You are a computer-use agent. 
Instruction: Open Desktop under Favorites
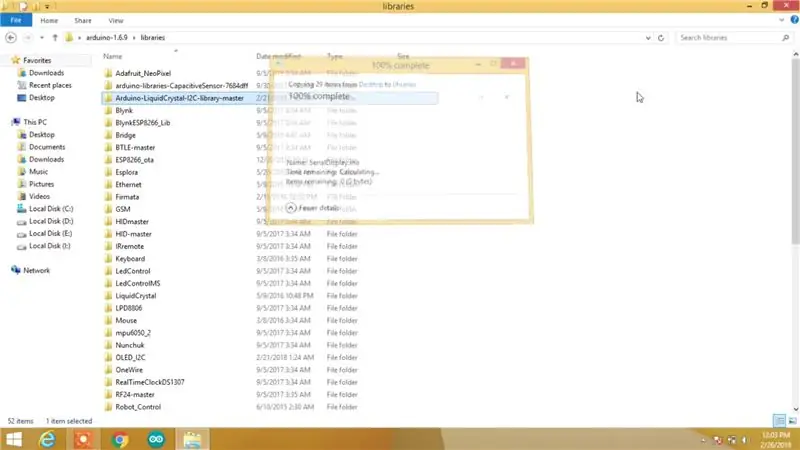[41, 97]
